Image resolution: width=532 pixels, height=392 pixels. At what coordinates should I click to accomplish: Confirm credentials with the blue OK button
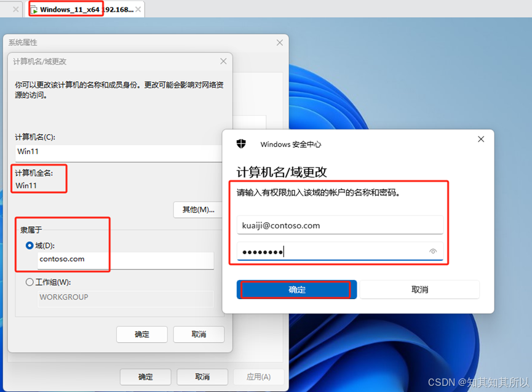click(x=296, y=289)
